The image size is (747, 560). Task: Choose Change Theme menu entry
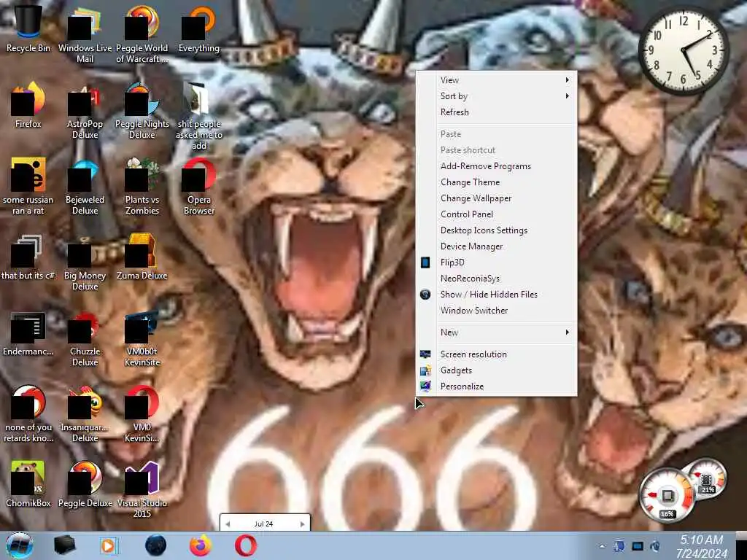[496, 182]
